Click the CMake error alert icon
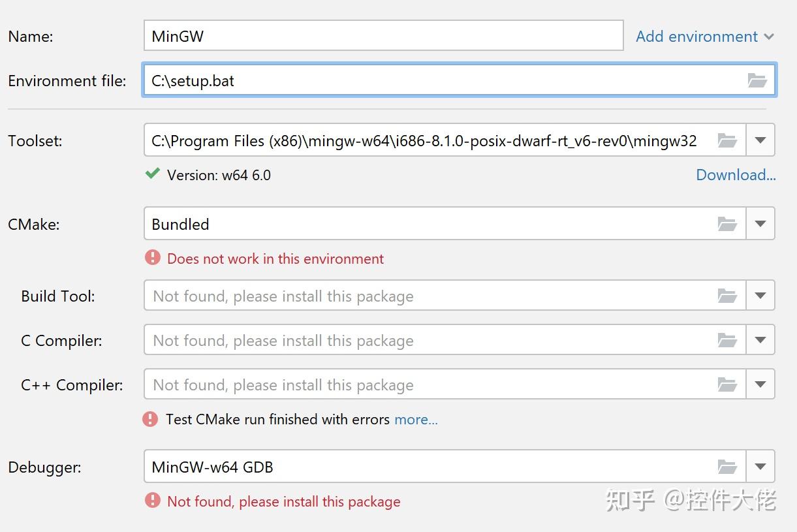 [152, 257]
